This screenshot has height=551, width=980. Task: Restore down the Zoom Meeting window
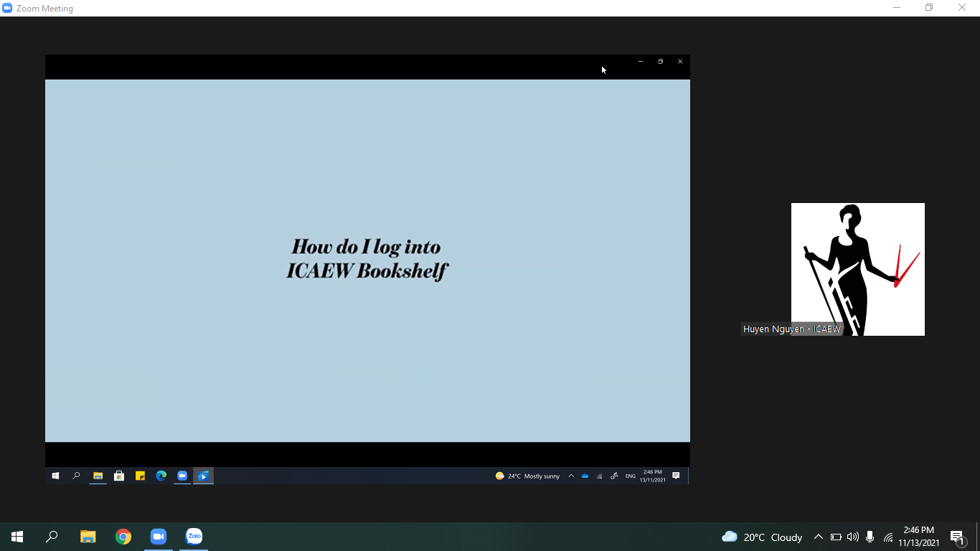tap(929, 8)
